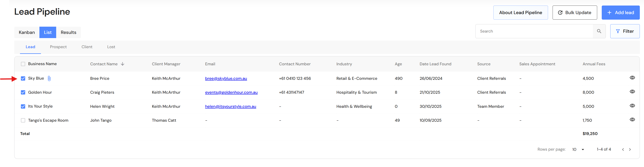
Task: Click the Bulk Update button
Action: point(574,13)
